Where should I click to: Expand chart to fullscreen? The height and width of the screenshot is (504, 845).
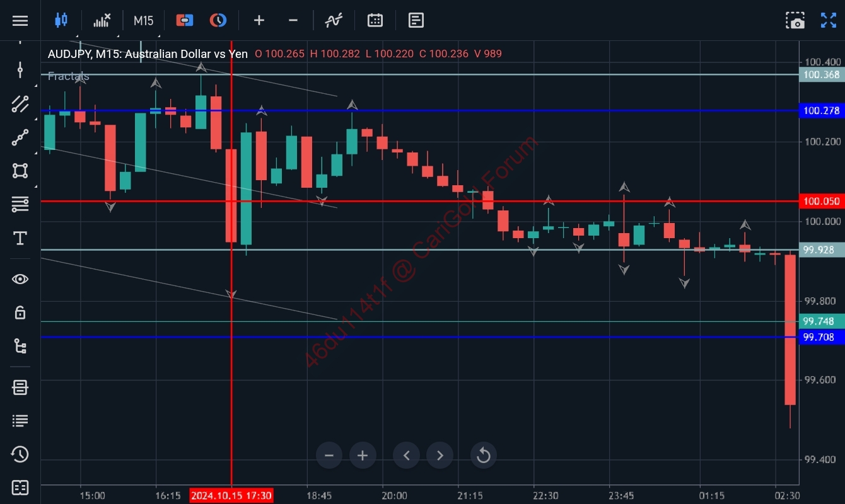click(829, 20)
